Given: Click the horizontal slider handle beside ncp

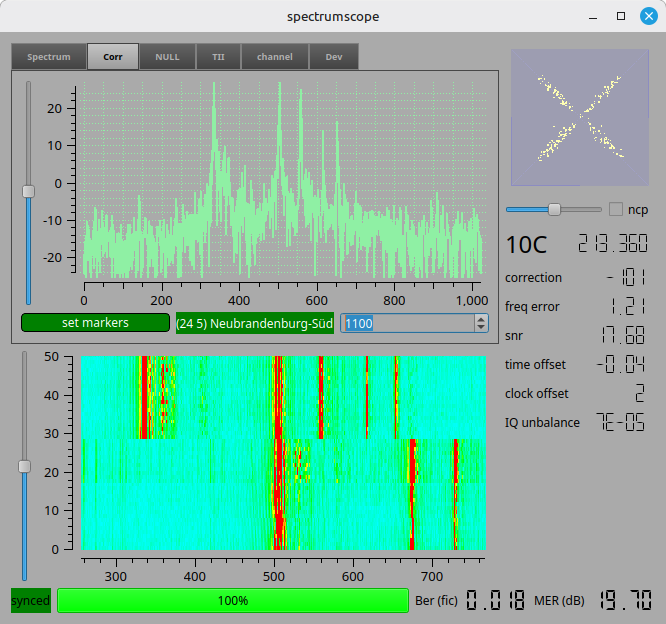Looking at the screenshot, I should [x=554, y=209].
